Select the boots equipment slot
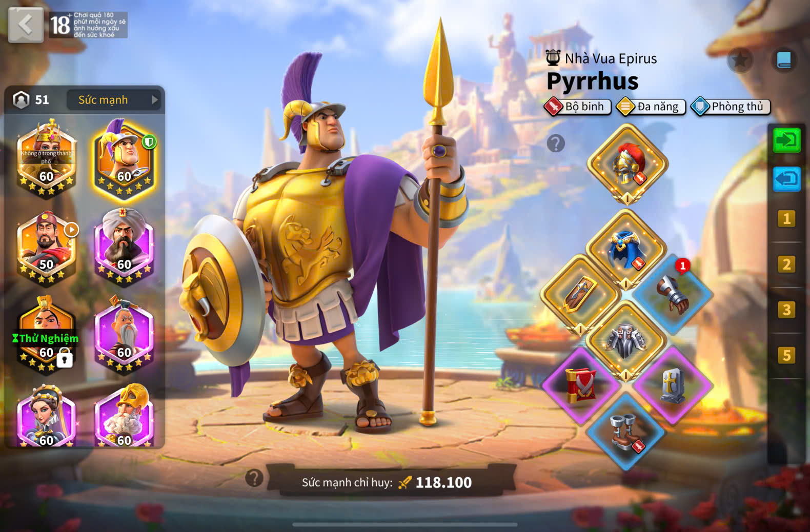The height and width of the screenshot is (532, 810). (626, 432)
